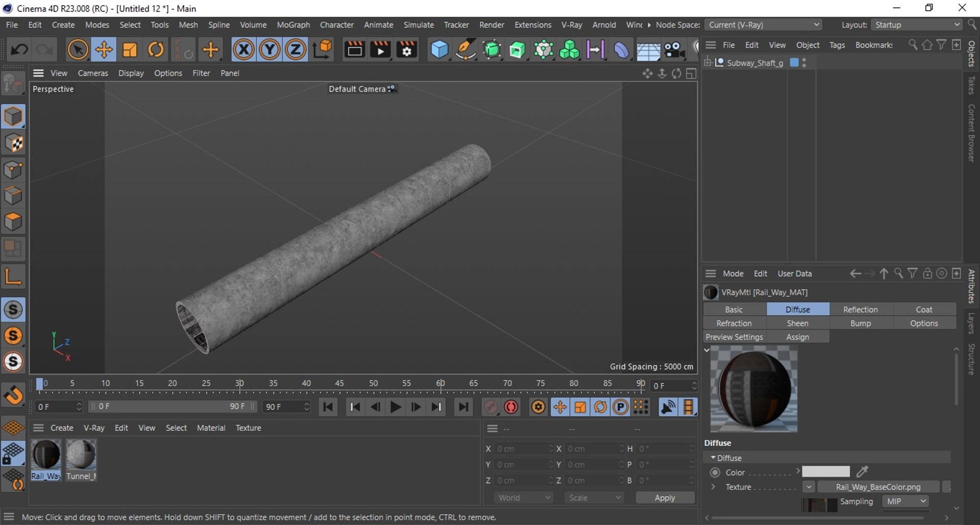The image size is (980, 525).
Task: Click the Record Active Objects button
Action: pos(491,407)
